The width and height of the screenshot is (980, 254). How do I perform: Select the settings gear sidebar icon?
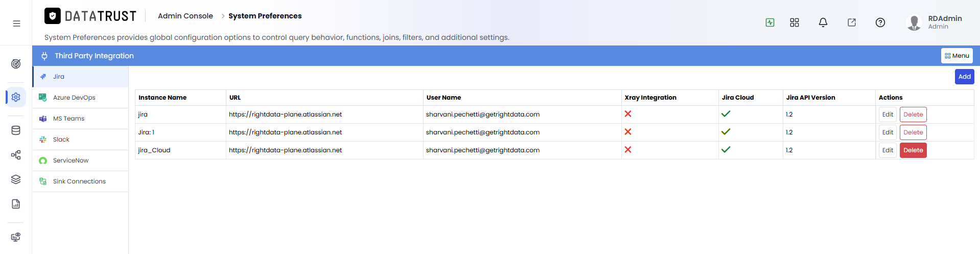tap(16, 97)
